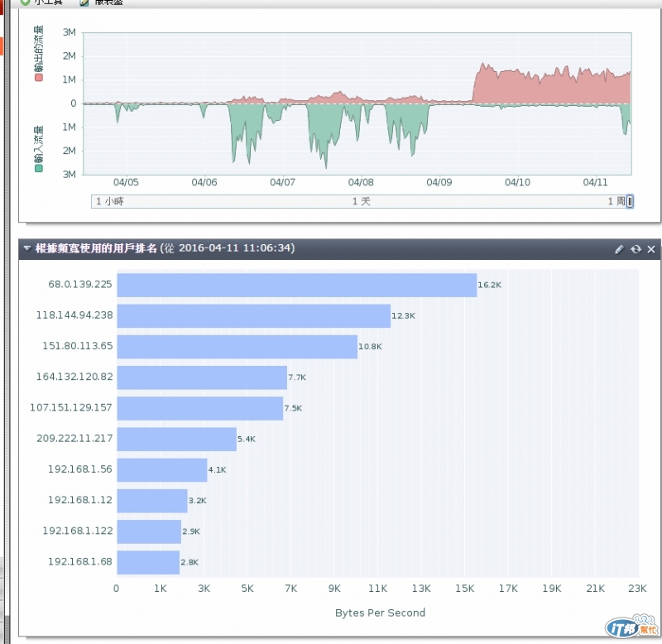Click the 04/05 date axis label
Viewport: 662px width, 644px height.
pyautogui.click(x=126, y=182)
